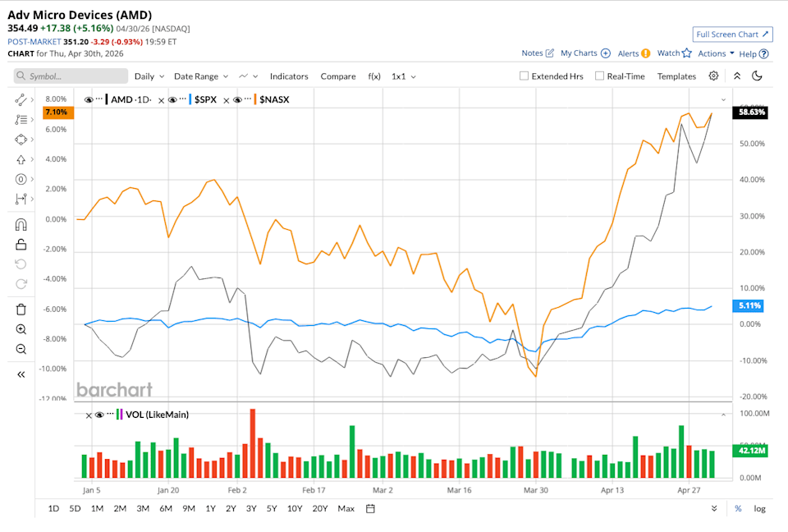The image size is (788, 532).
Task: Remove the $SPX comparison
Action: click(162, 100)
